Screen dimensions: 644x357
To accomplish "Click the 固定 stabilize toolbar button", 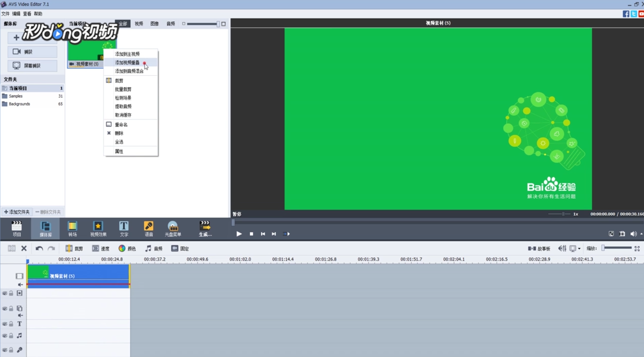I will click(180, 248).
